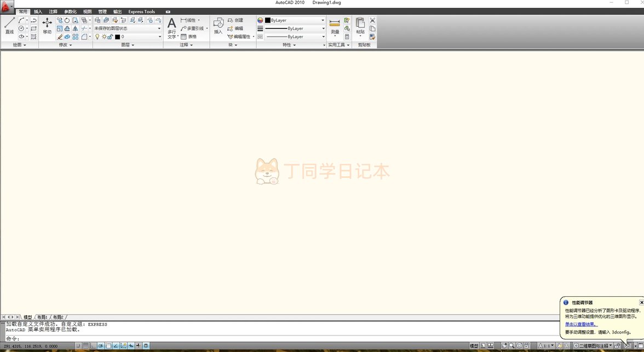Viewport: 644px width, 352px height.
Task: Toggle Quick Properties in status bar
Action: [146, 346]
